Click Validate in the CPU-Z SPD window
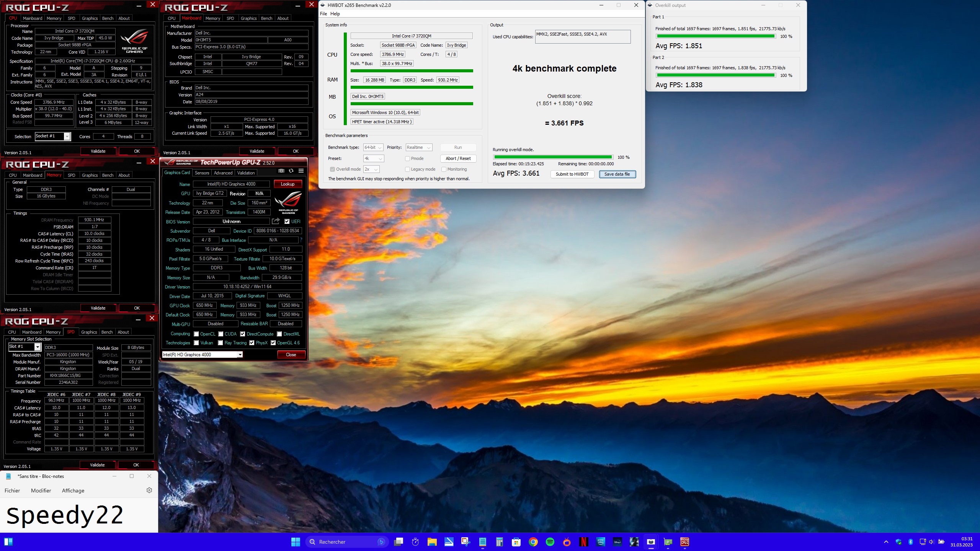The image size is (980, 551). coord(97,465)
